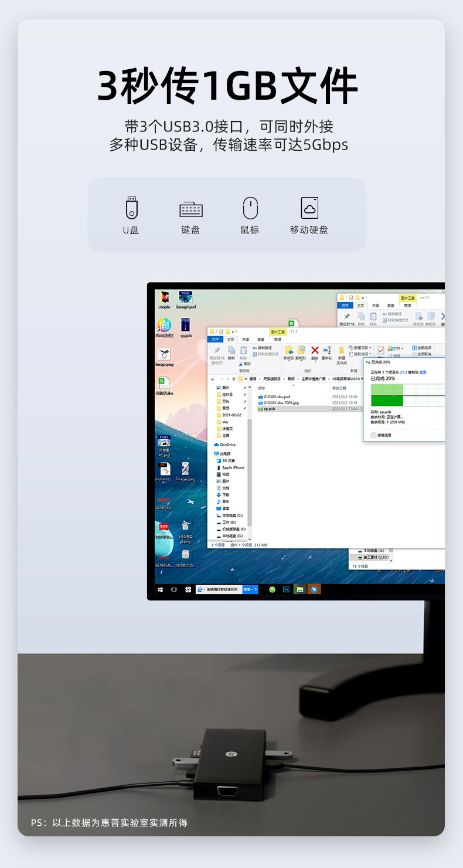Open the 查看 tab in the 21.3 window
Image resolution: width=463 pixels, height=868 pixels.
pos(261,340)
